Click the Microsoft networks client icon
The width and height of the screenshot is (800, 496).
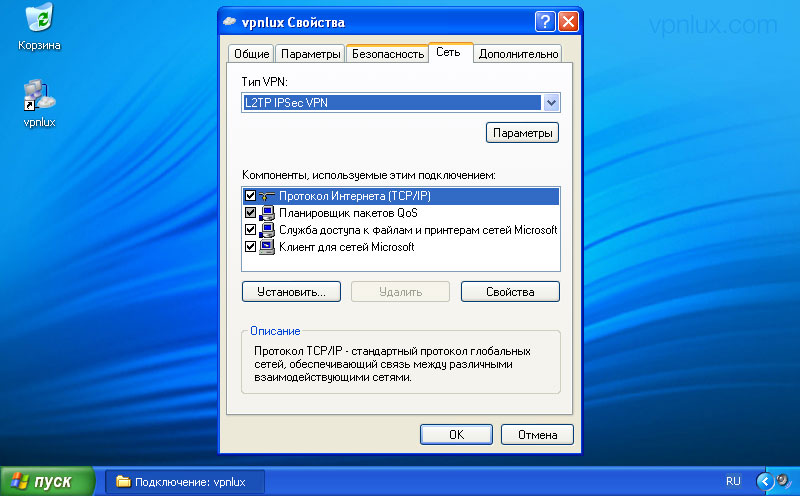click(267, 247)
